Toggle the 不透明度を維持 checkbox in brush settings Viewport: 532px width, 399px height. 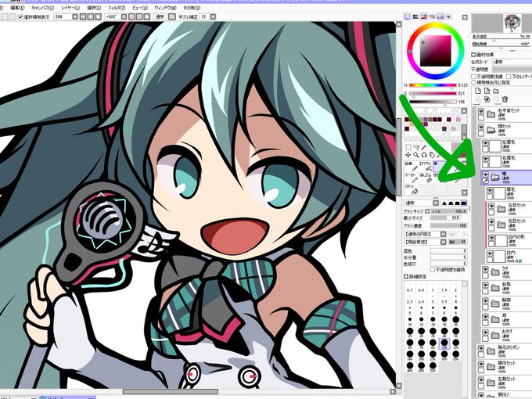(432, 270)
